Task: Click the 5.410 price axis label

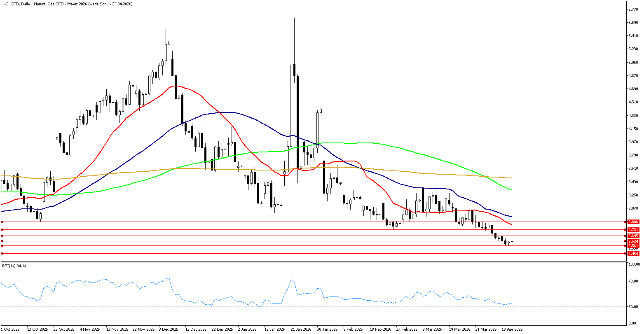Action: pos(633,36)
